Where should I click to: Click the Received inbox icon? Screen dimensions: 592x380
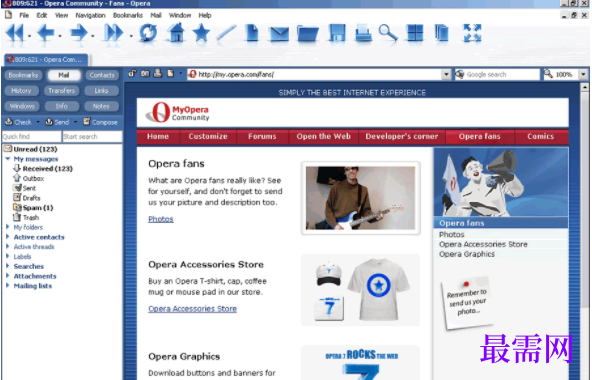pyautogui.click(x=17, y=168)
